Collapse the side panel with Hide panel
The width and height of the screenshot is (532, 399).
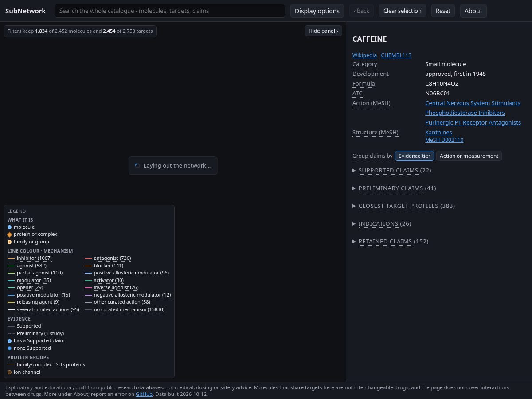point(323,31)
